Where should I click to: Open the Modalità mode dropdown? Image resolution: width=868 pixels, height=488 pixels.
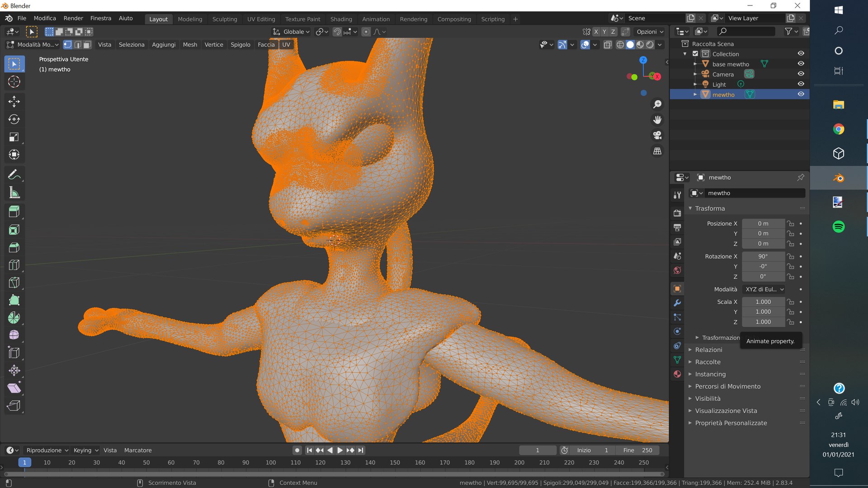pyautogui.click(x=32, y=45)
